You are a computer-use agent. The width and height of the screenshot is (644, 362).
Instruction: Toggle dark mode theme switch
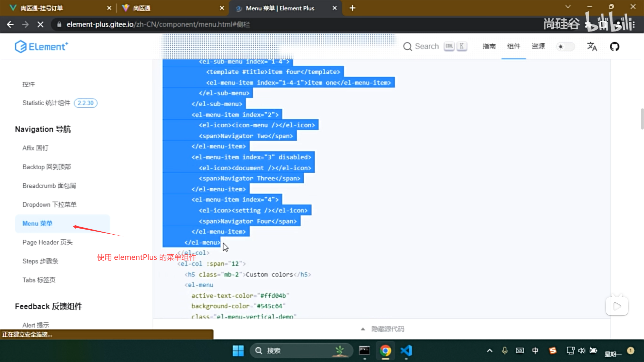pyautogui.click(x=566, y=47)
